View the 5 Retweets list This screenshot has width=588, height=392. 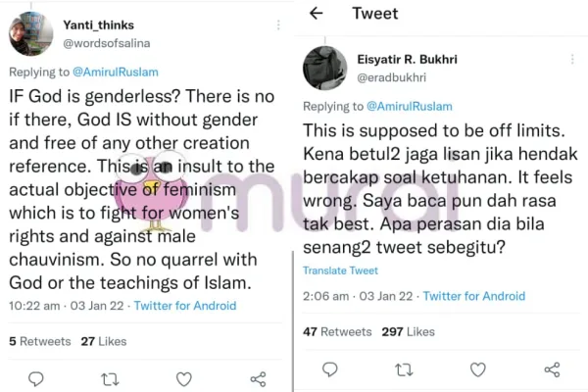point(39,341)
